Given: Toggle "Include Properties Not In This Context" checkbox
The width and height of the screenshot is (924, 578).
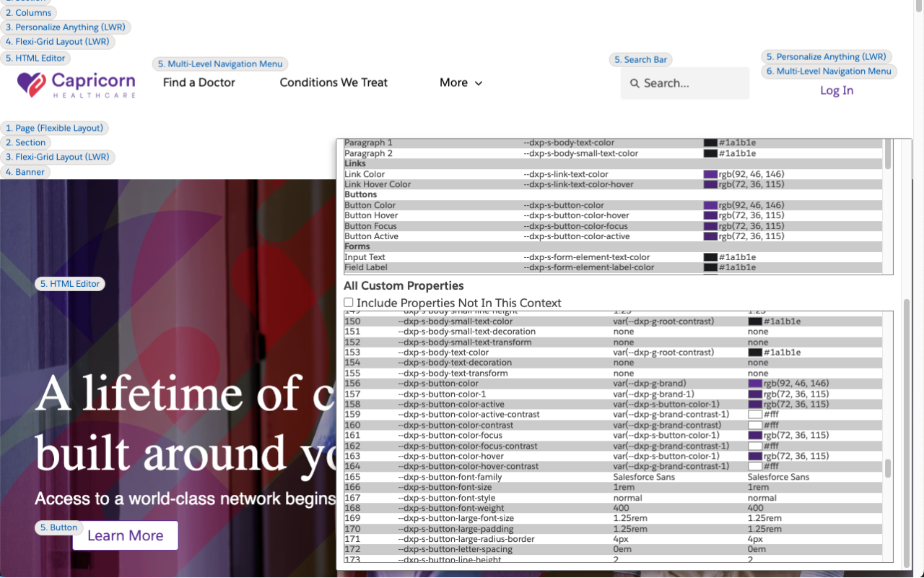Looking at the screenshot, I should [x=348, y=302].
